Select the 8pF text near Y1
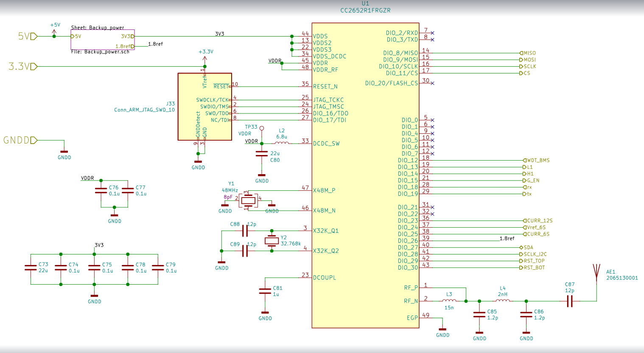644x353 pixels. point(228,197)
